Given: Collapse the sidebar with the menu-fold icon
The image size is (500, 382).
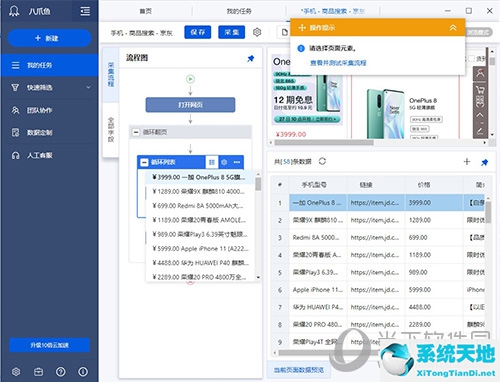Looking at the screenshot, I should click(x=85, y=11).
